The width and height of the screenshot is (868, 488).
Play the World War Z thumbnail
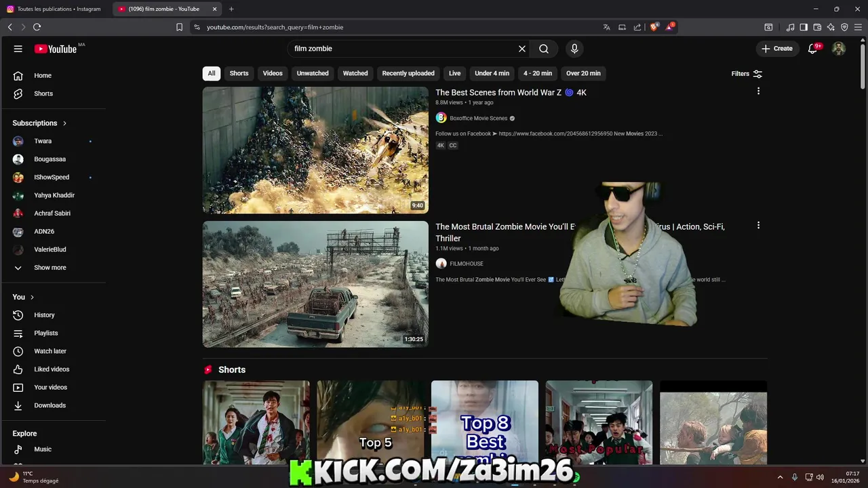(315, 150)
